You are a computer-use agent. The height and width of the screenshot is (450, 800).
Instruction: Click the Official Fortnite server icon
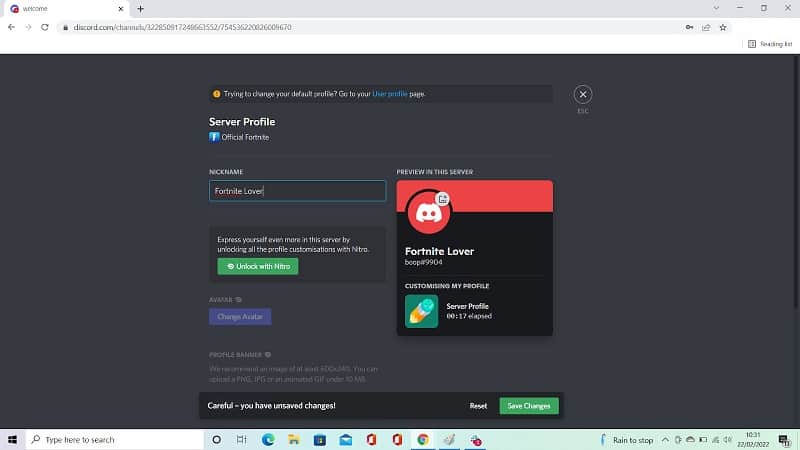214,137
